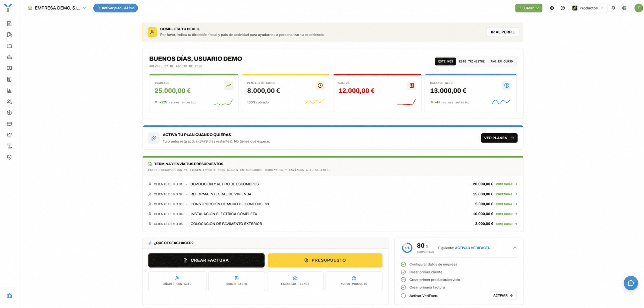Continue the Demolición y retiro de escombros quote

(x=507, y=184)
